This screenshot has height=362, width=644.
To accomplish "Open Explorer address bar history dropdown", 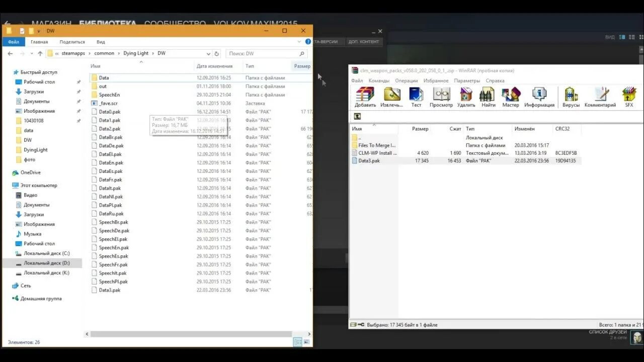I will coord(208,53).
